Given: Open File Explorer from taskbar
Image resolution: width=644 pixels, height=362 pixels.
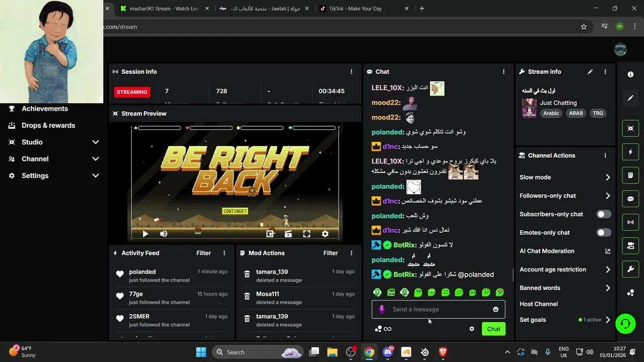Looking at the screenshot, I should 333,352.
